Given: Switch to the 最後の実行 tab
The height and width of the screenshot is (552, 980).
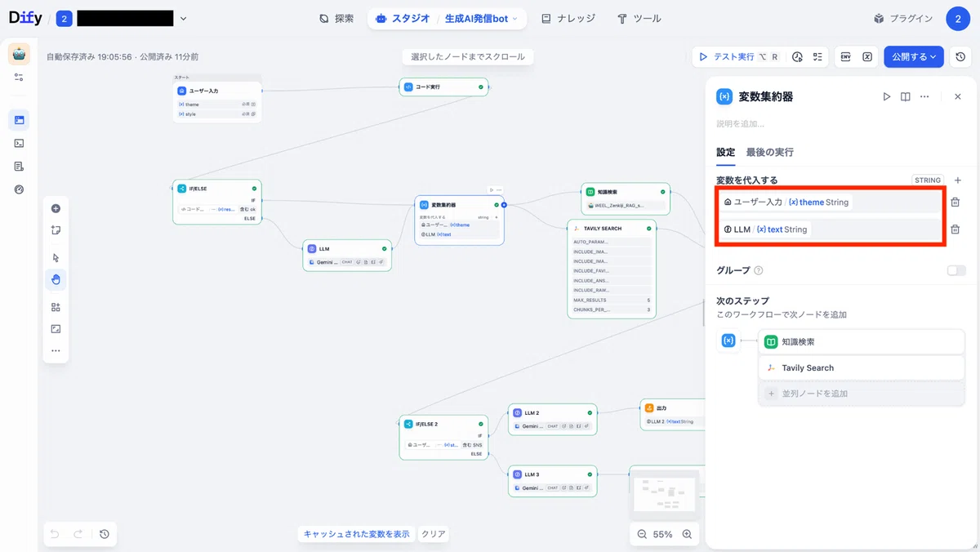Looking at the screenshot, I should [x=769, y=152].
